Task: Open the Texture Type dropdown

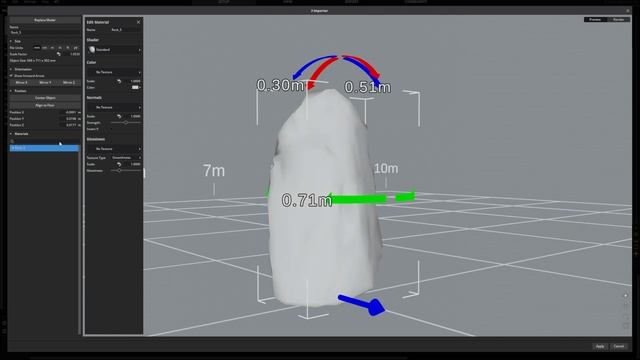Action: 126,158
